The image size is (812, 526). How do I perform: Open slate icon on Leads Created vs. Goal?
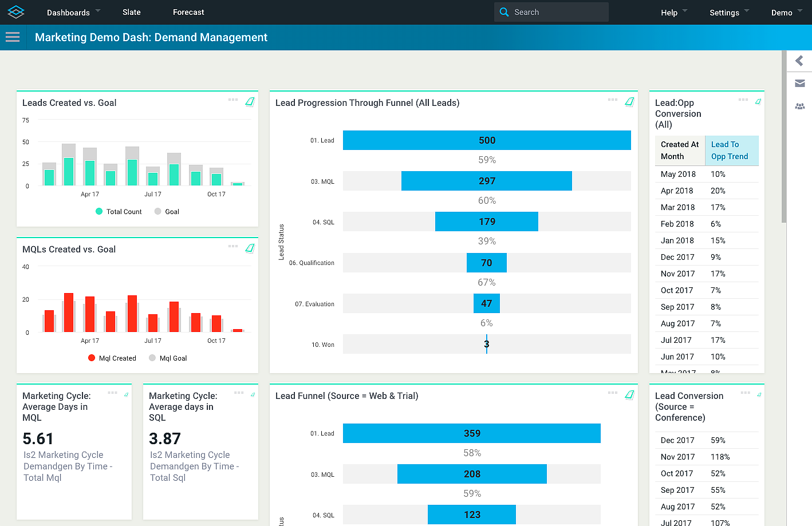tap(250, 102)
